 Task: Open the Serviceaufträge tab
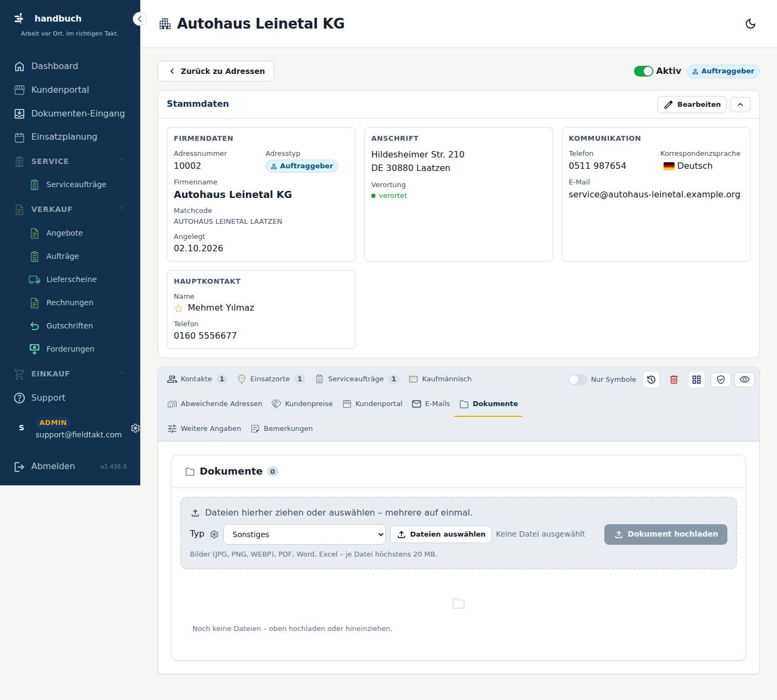[357, 379]
